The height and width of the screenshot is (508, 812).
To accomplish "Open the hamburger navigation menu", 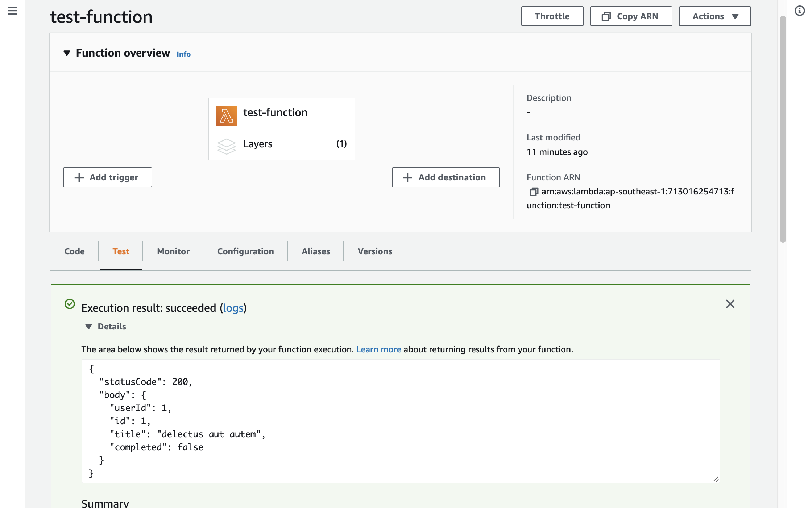I will [12, 11].
